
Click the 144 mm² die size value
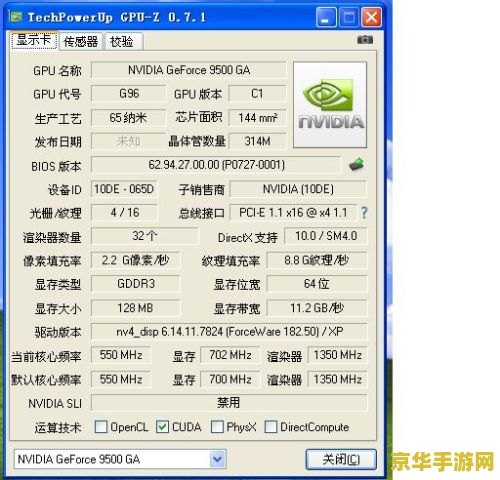(257, 118)
